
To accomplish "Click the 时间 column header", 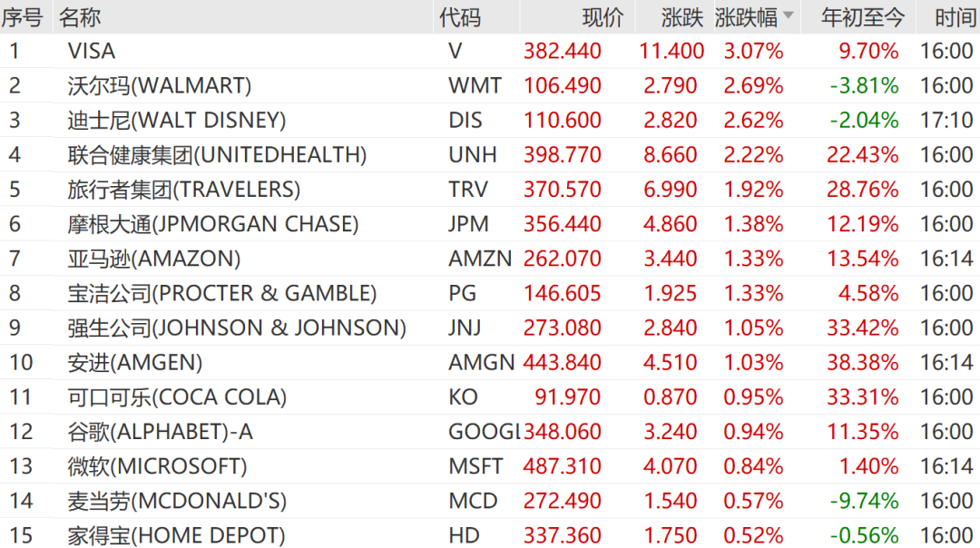I will (955, 17).
